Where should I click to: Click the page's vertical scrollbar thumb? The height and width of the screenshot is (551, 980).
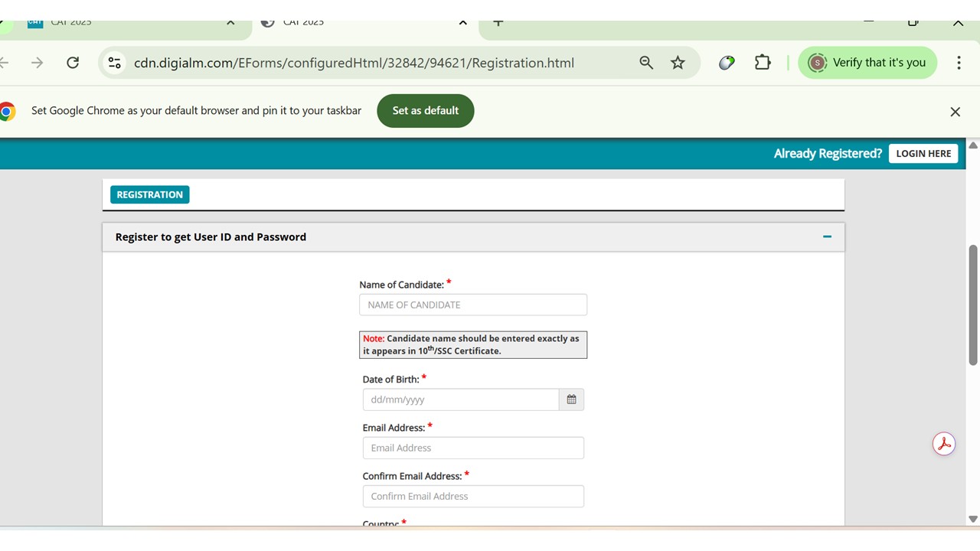click(973, 306)
